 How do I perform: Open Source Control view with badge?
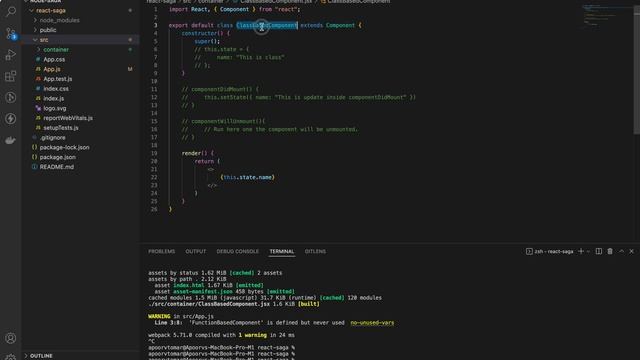click(11, 33)
